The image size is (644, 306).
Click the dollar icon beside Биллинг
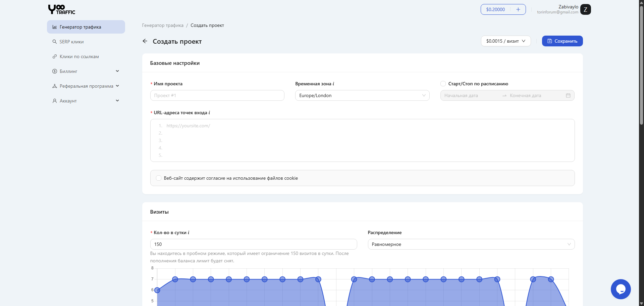tap(55, 71)
